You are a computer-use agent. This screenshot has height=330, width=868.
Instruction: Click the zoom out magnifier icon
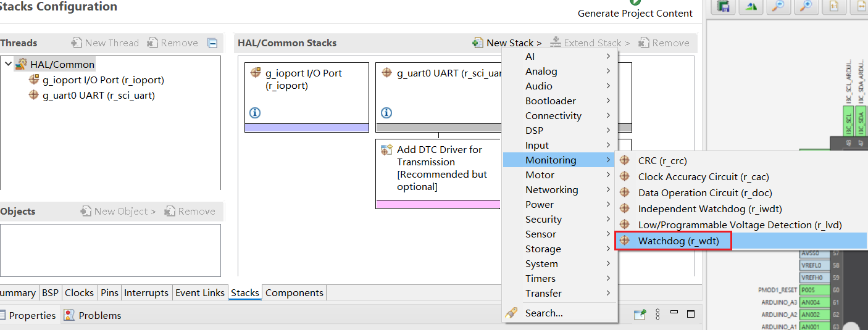pyautogui.click(x=778, y=6)
